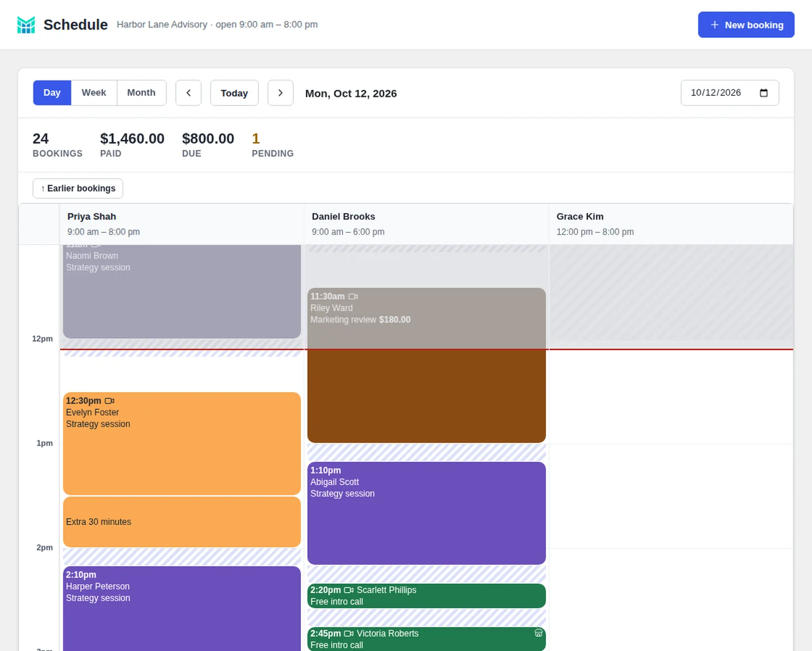Go to previous day with left chevron
This screenshot has width=812, height=651.
[188, 93]
